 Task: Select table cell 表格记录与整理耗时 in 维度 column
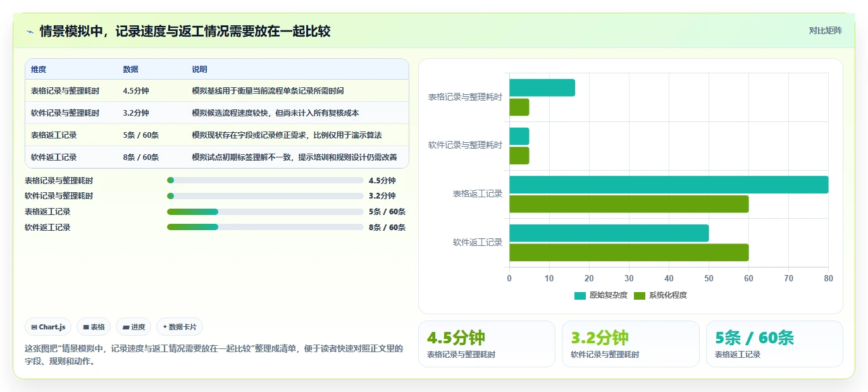(x=65, y=91)
